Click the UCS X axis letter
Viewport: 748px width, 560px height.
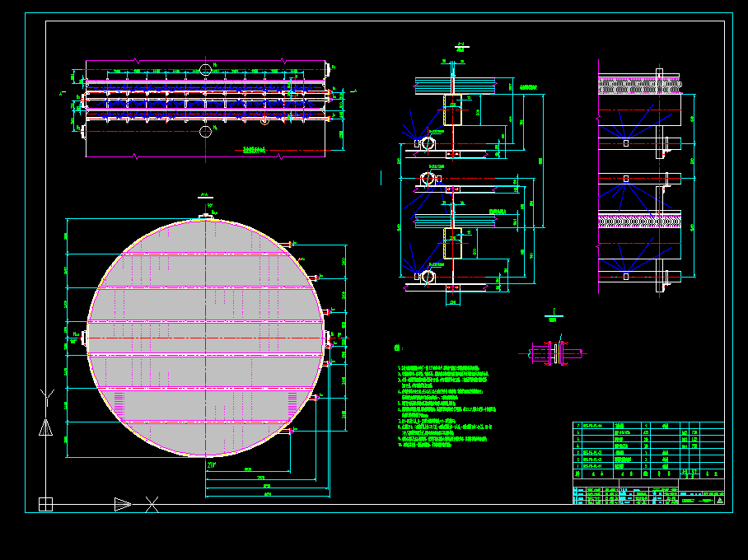click(152, 505)
